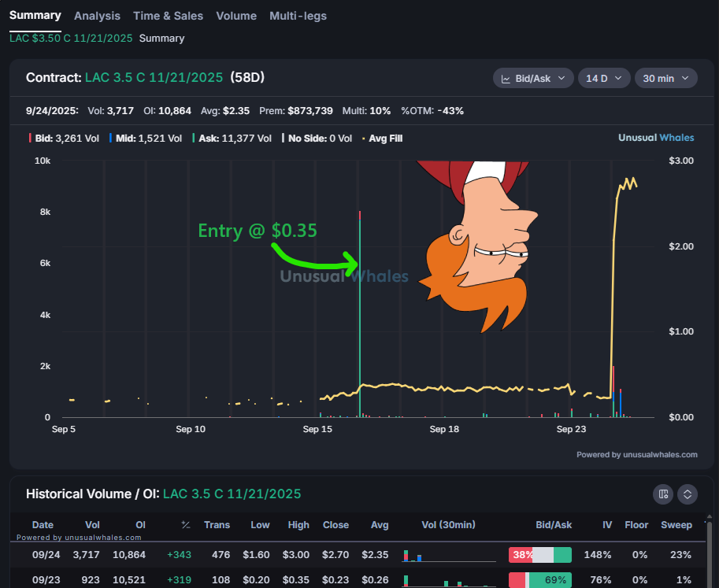Click the 09/24 Bid/Ask percentage bar showing 38%
Screen dimensions: 719x588
tap(540, 555)
